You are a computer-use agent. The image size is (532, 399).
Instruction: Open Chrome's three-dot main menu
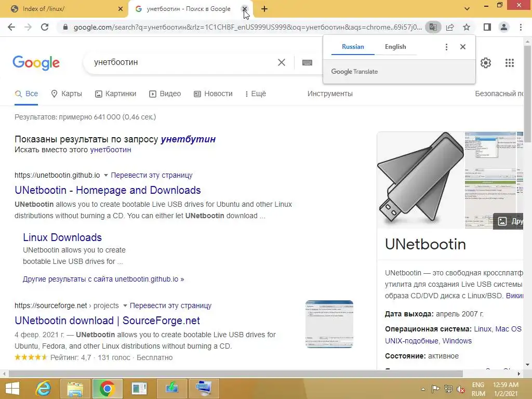point(521,27)
